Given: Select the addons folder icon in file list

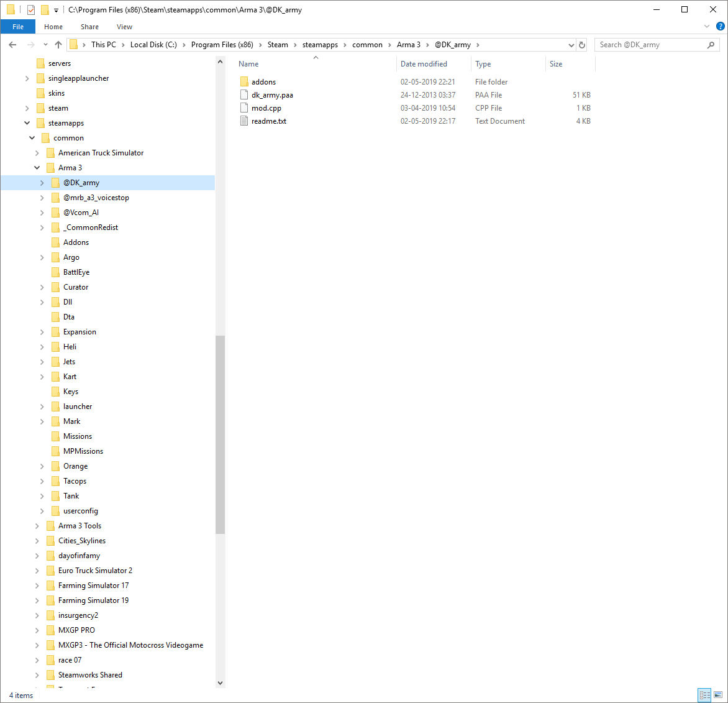Looking at the screenshot, I should [244, 82].
